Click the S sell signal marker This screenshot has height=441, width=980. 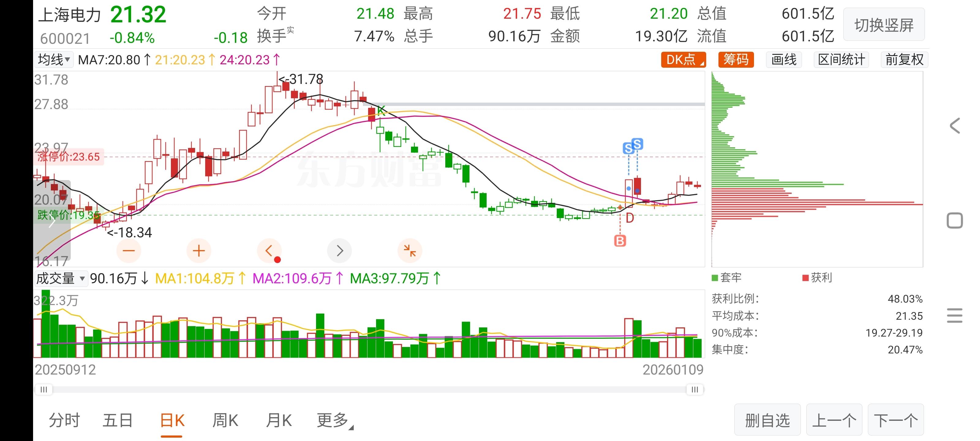click(637, 144)
